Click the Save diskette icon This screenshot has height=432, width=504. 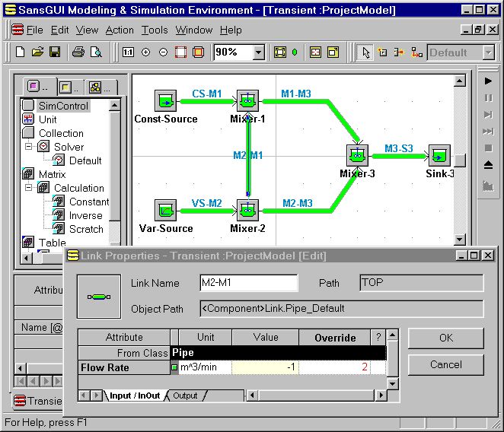[54, 52]
